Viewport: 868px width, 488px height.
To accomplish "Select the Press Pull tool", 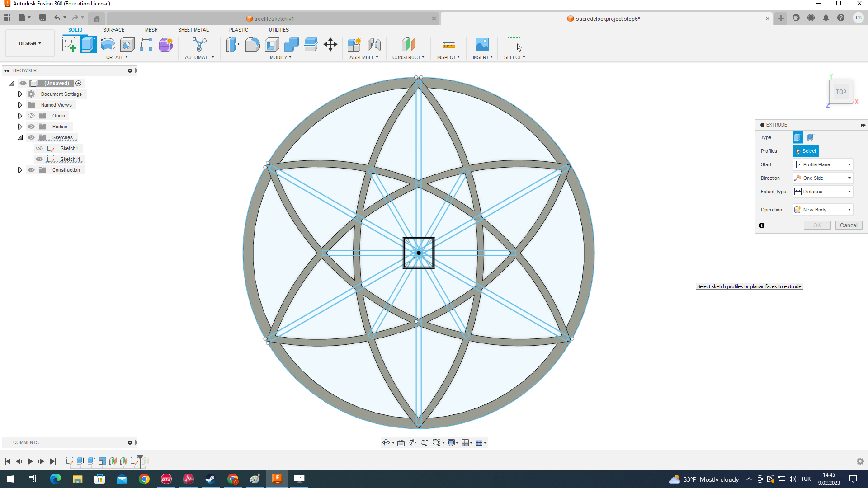I will pos(233,44).
